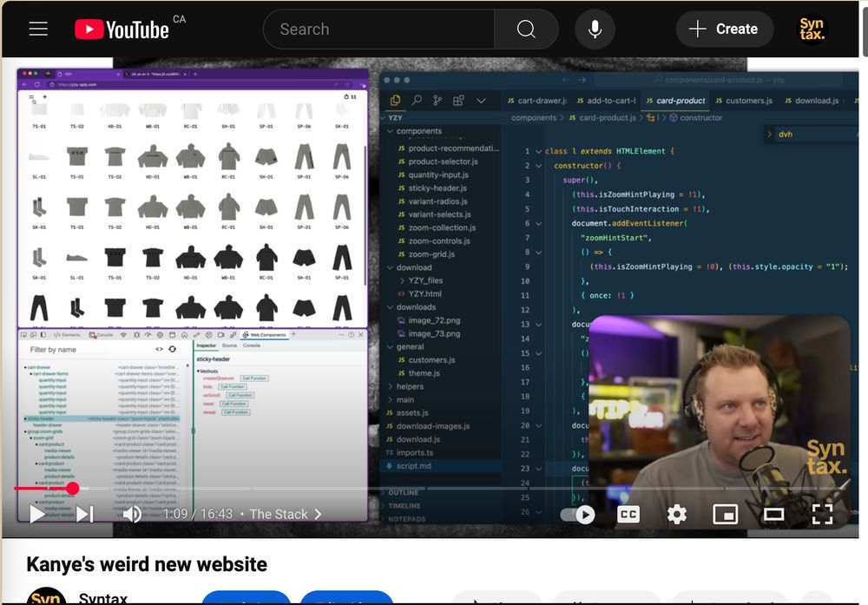Expand "The Stack" chapter list

pyautogui.click(x=285, y=514)
